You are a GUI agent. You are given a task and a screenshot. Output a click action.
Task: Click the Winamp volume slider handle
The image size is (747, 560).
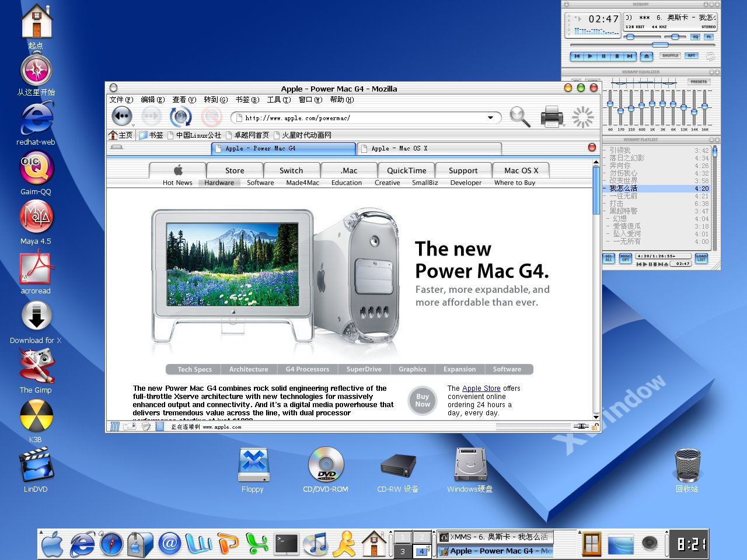[630, 37]
